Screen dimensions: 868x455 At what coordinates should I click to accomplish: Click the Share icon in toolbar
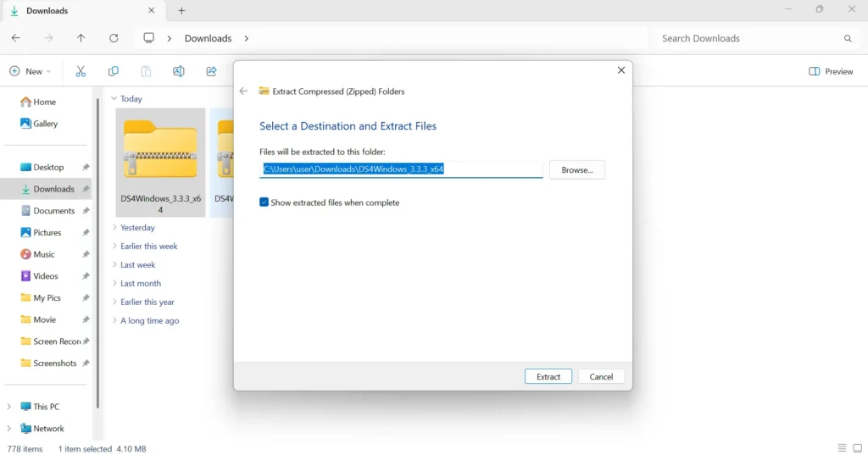coord(211,71)
